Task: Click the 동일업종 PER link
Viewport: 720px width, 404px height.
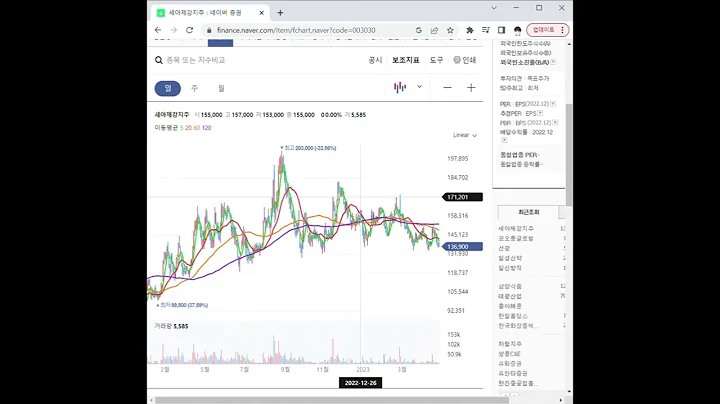Action: point(520,155)
